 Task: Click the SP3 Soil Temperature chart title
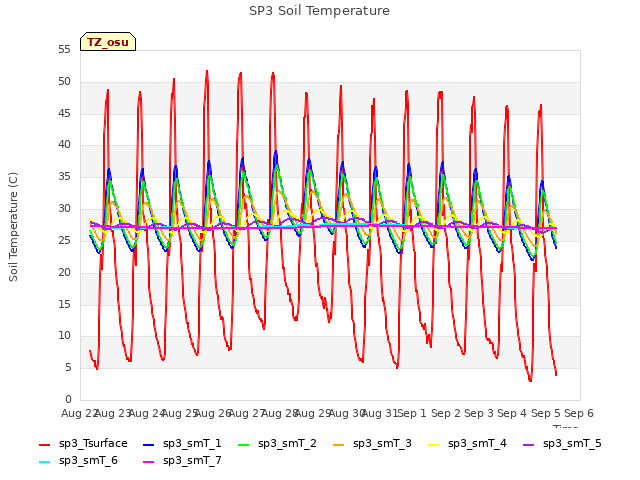tap(319, 11)
